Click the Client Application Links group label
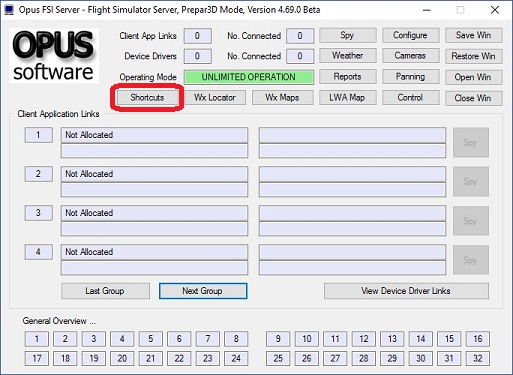Viewport: 513px width, 375px height. pyautogui.click(x=58, y=114)
